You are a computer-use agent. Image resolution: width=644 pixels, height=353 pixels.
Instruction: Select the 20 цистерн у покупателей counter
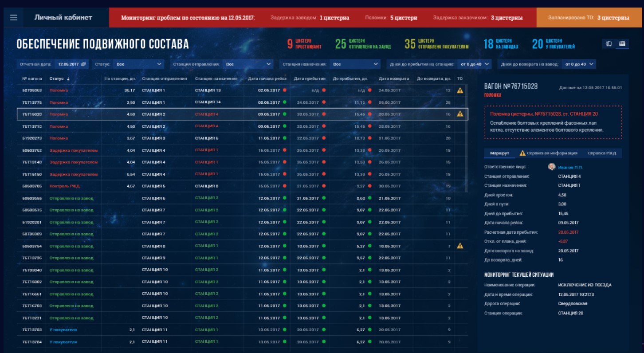[x=554, y=43]
